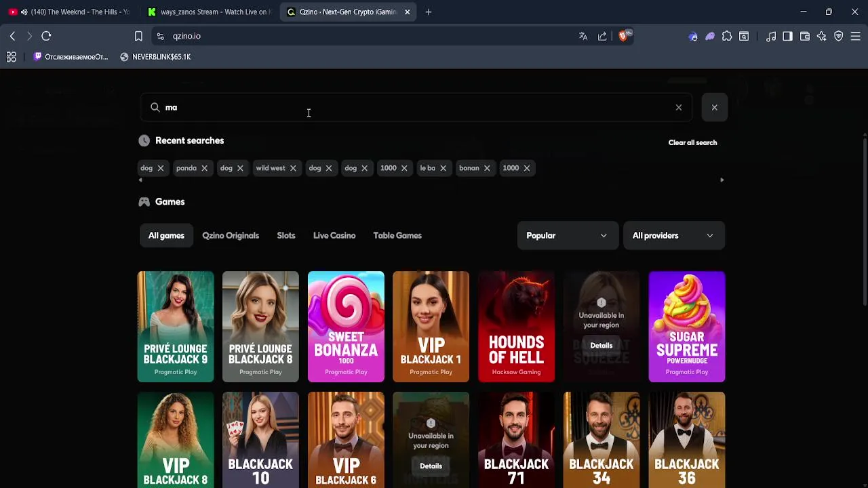
Task: Click Clear all search link
Action: pos(692,142)
